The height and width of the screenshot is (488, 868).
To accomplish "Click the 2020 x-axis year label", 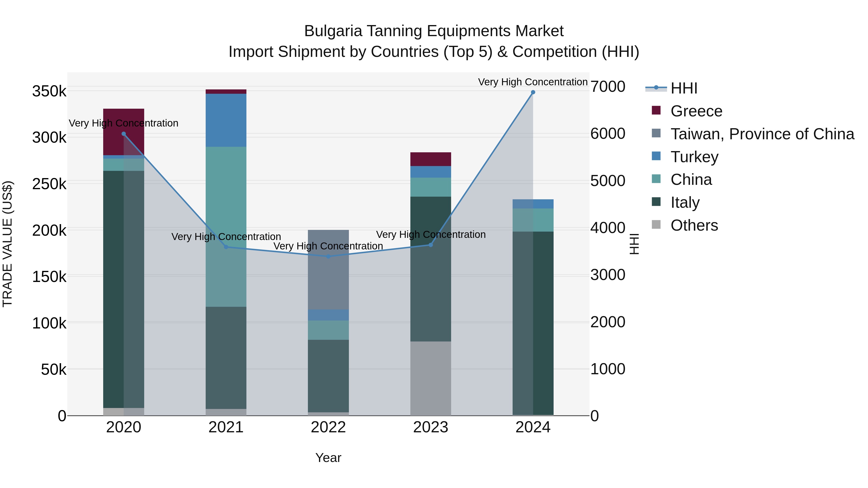I will 124,427.
